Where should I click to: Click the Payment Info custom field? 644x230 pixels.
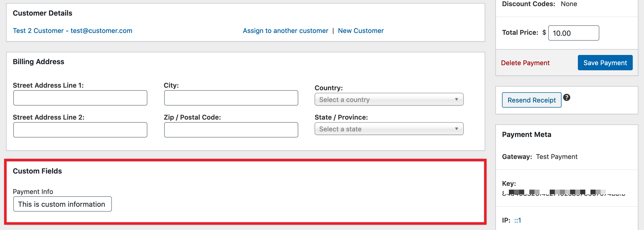point(62,204)
